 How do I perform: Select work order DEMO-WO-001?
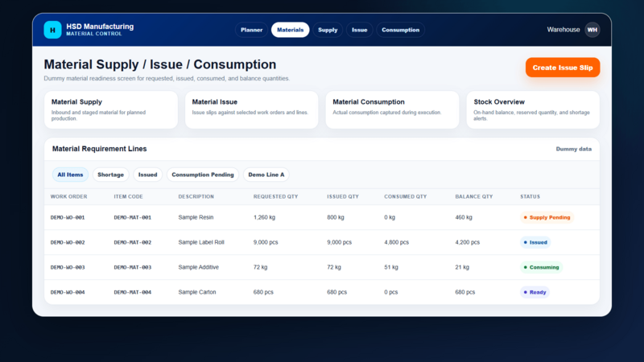(68, 217)
